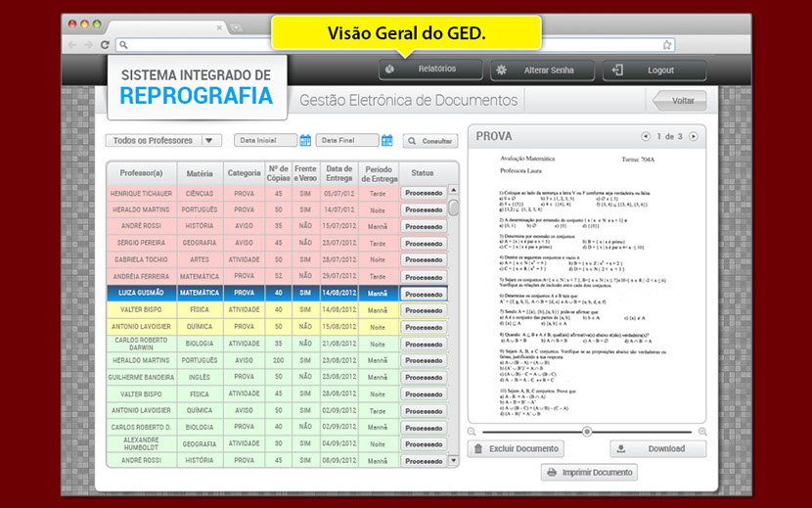
Task: Click Consultar search button
Action: tap(430, 141)
